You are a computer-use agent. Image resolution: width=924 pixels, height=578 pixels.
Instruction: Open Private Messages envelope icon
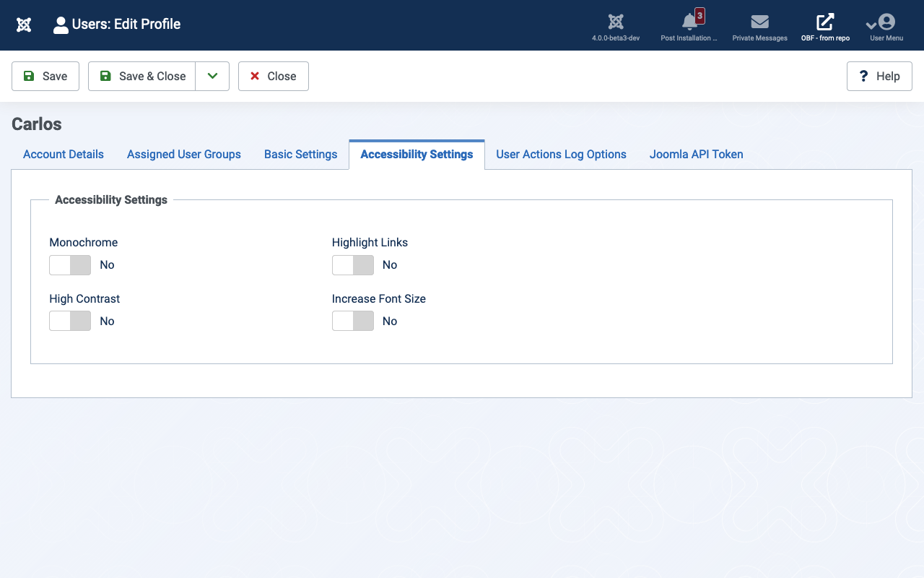(x=759, y=22)
